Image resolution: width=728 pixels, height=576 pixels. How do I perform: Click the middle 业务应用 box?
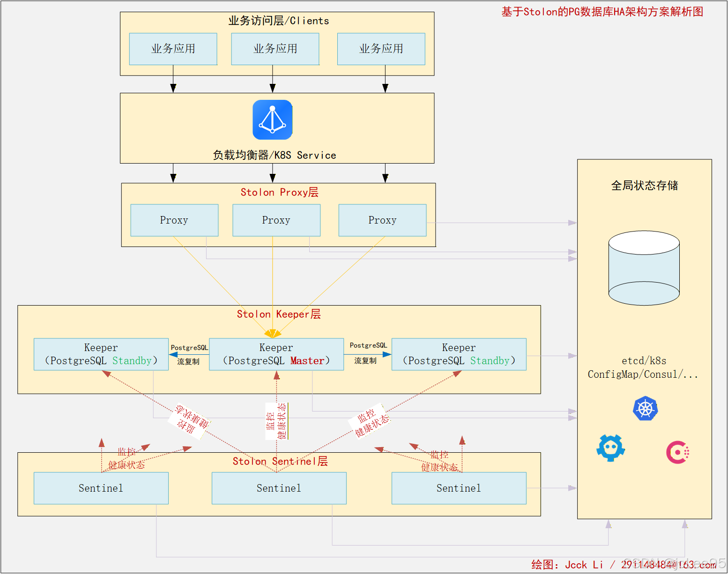[x=275, y=49]
